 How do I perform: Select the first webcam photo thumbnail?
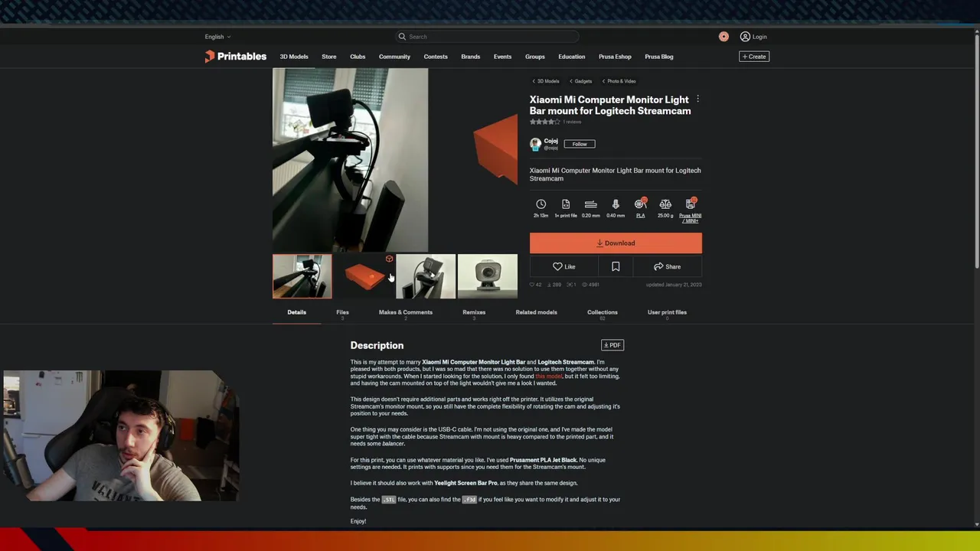[302, 276]
